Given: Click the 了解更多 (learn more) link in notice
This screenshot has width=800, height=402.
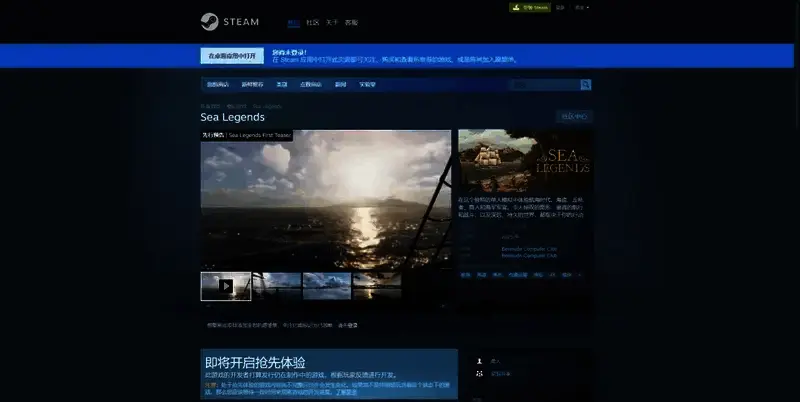Looking at the screenshot, I should (346, 393).
